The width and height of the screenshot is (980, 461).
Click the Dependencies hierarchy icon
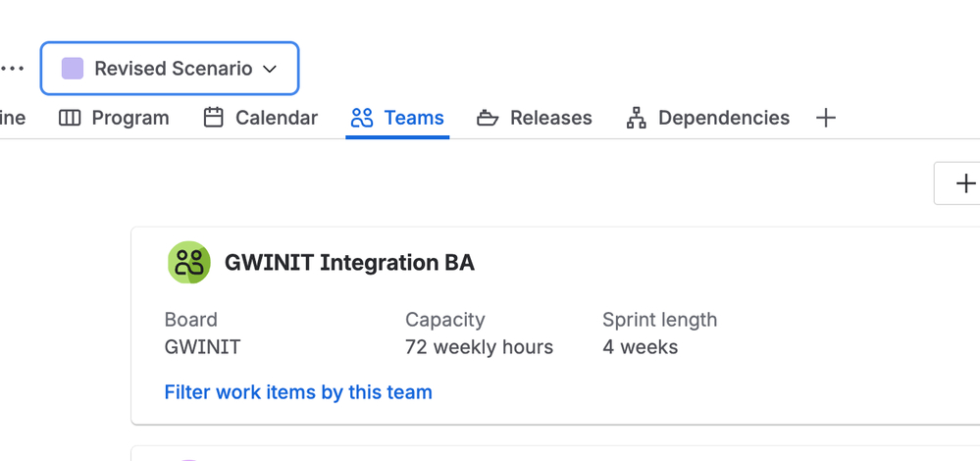pyautogui.click(x=637, y=118)
